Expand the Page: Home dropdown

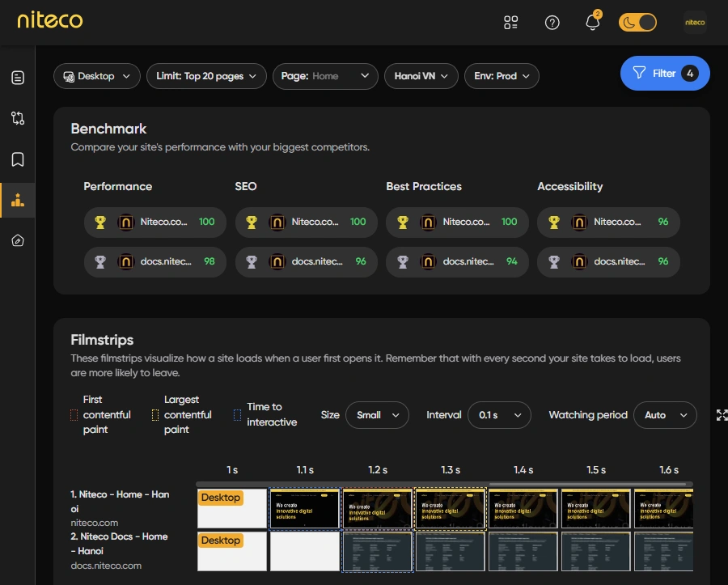coord(325,76)
